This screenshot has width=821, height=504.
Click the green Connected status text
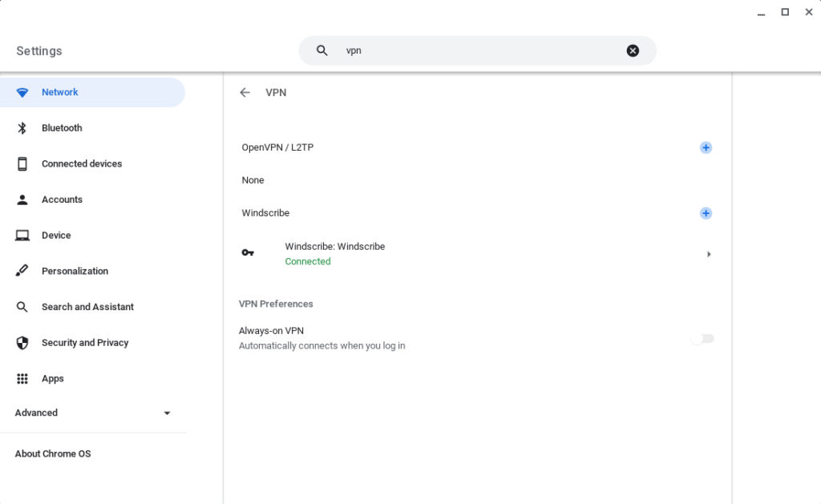(x=308, y=261)
